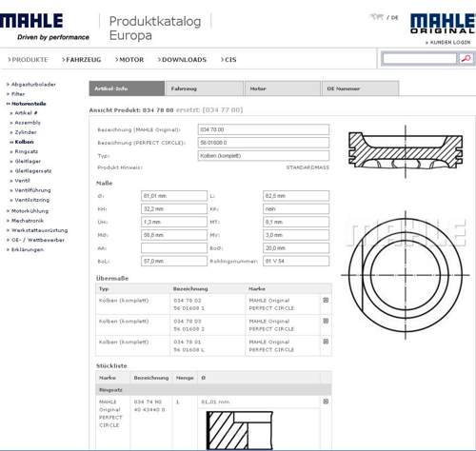The image size is (476, 451).
Task: Click the MAHLE Original logo
Action: click(x=443, y=24)
